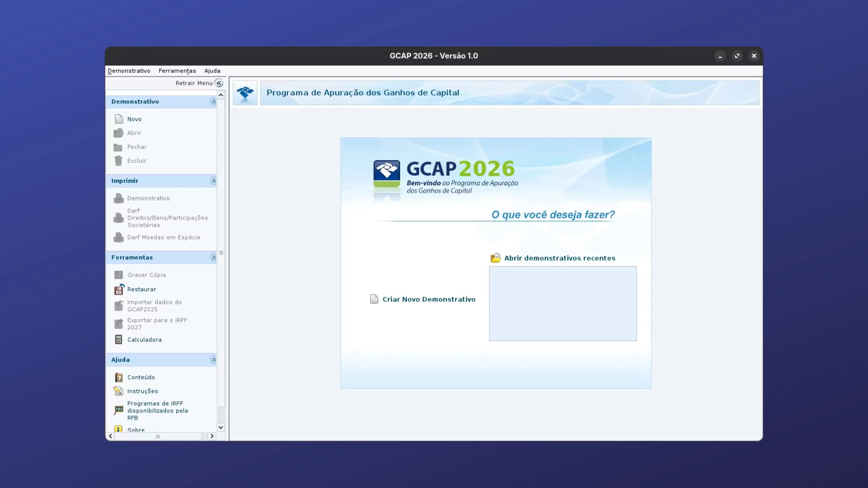Collapse the Imprimir section chevron
The height and width of the screenshot is (488, 868).
tap(214, 181)
